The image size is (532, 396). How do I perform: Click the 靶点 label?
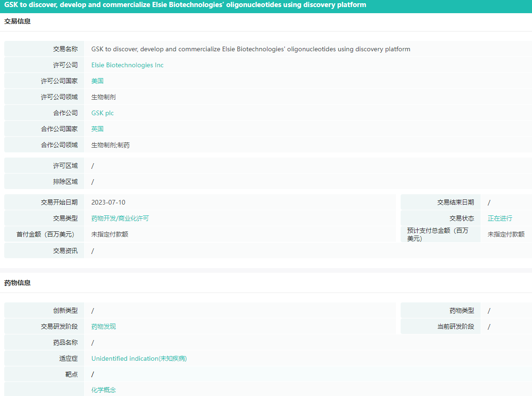tap(71, 374)
